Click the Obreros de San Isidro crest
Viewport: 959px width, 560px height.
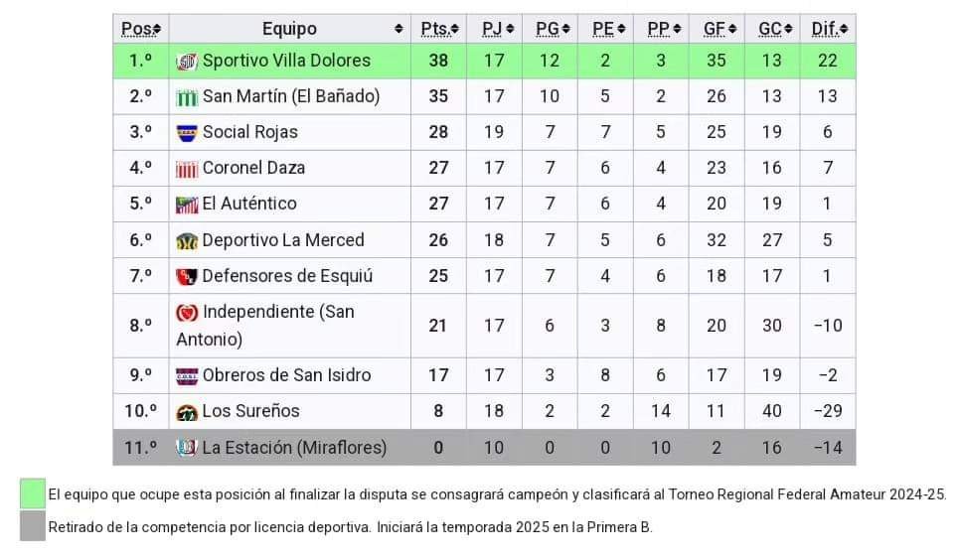pyautogui.click(x=187, y=376)
